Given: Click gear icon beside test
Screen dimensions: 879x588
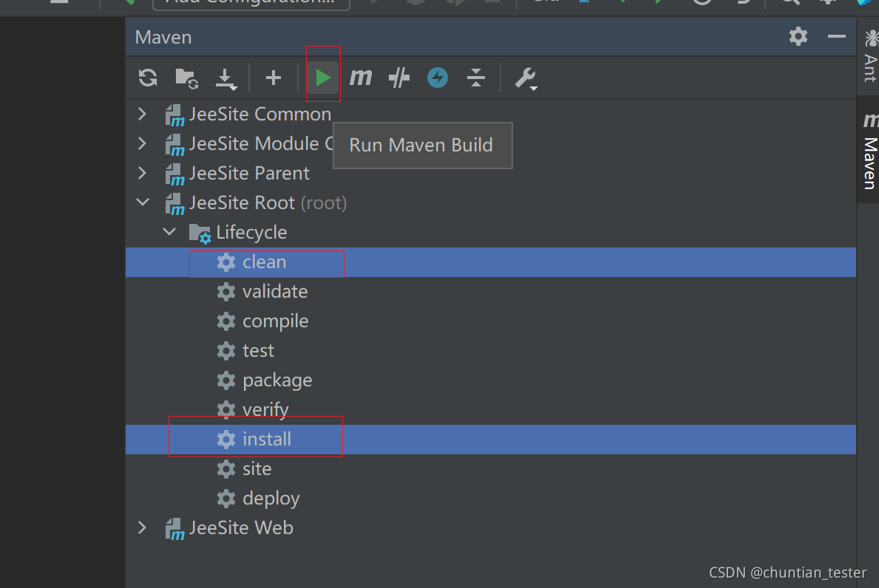Looking at the screenshot, I should [226, 351].
